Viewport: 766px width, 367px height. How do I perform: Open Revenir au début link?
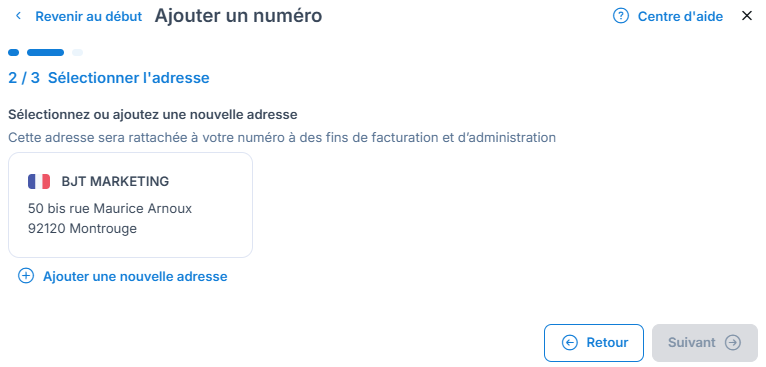coord(88,17)
